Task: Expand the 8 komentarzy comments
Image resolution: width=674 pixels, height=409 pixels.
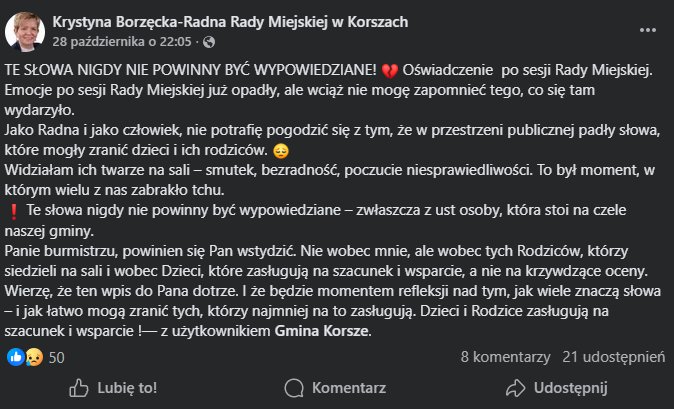Action: [x=505, y=357]
